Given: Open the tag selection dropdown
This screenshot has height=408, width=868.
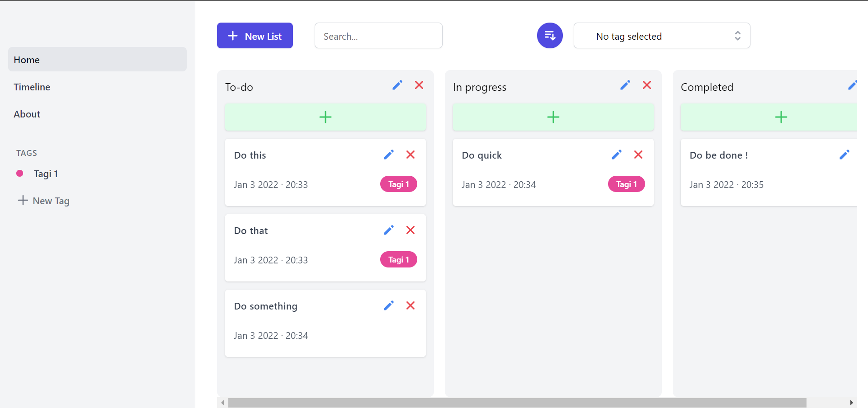Looking at the screenshot, I should (661, 36).
